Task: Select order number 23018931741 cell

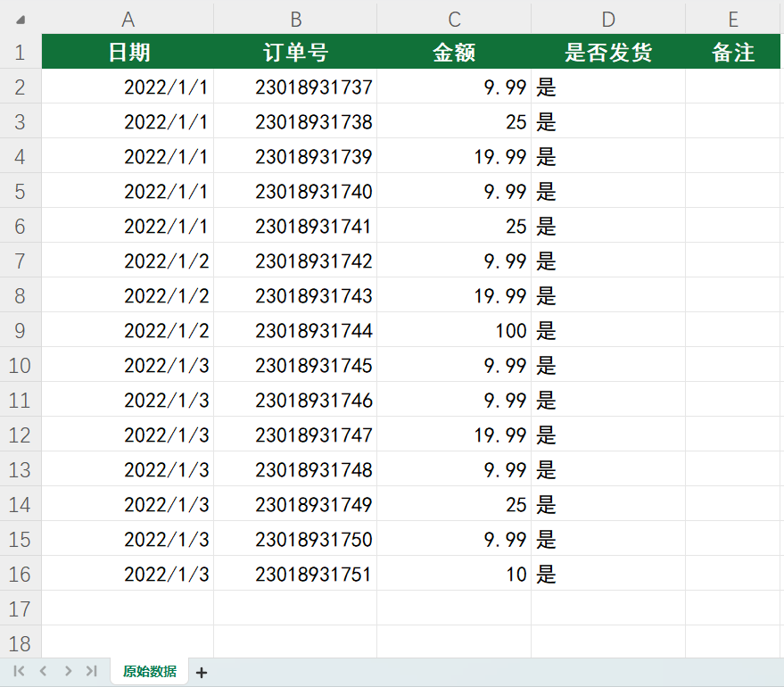Action: [295, 226]
